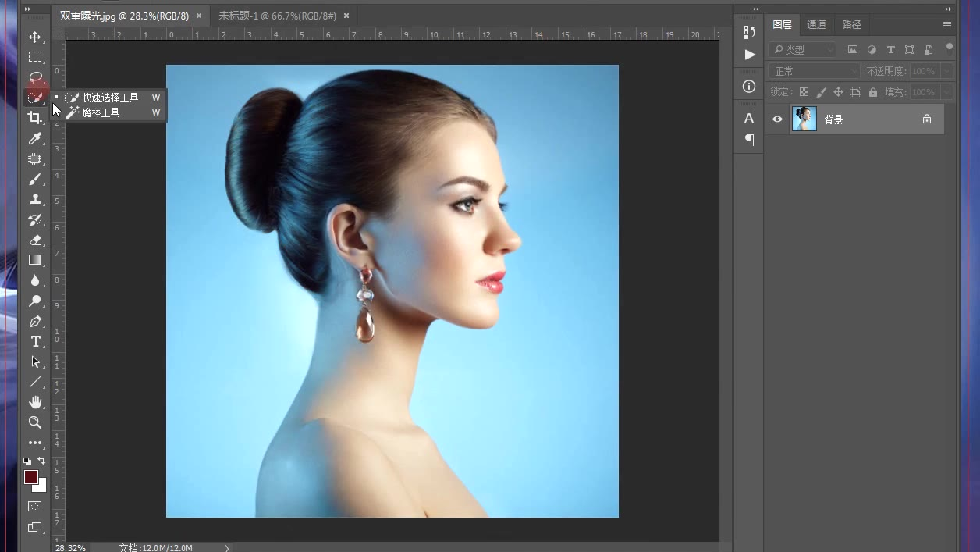Switch to the 通道 tab
The height and width of the screenshot is (552, 980).
pyautogui.click(x=816, y=25)
